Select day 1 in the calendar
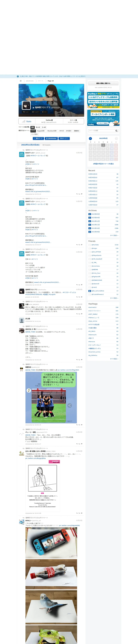Image resolution: width=138 pixels, height=644 pixels. 103,145
